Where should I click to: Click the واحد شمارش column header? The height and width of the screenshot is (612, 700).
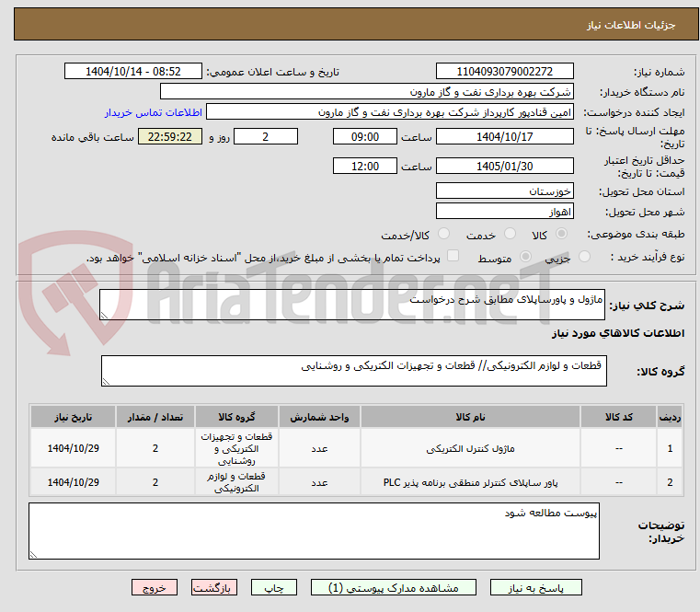click(x=319, y=417)
